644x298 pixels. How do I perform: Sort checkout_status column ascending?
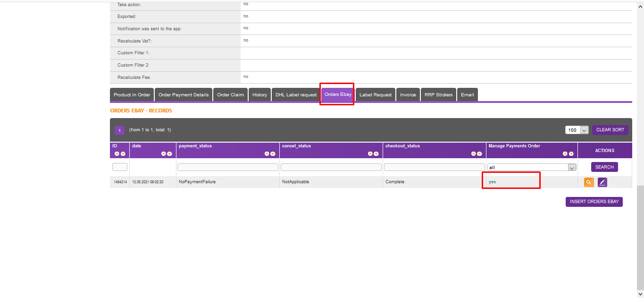click(x=474, y=153)
